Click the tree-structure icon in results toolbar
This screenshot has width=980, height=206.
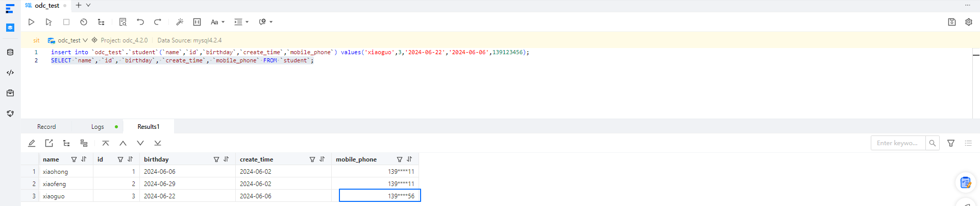point(66,143)
